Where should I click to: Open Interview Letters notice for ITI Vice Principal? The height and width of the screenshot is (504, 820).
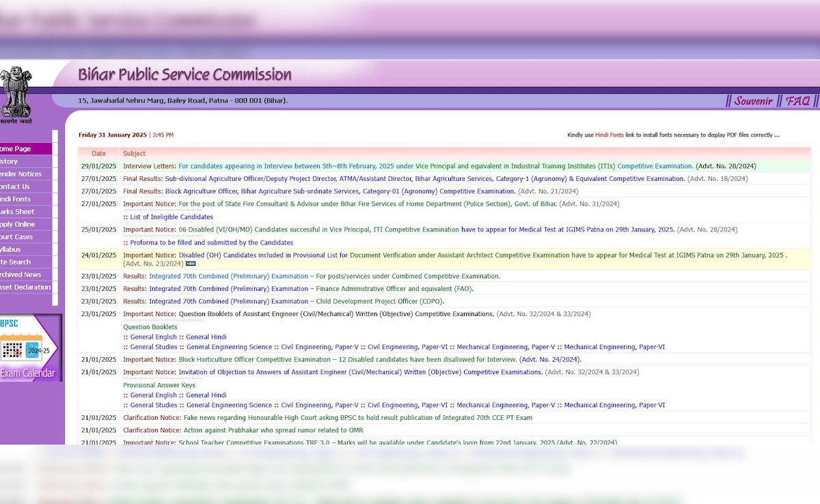[435, 166]
